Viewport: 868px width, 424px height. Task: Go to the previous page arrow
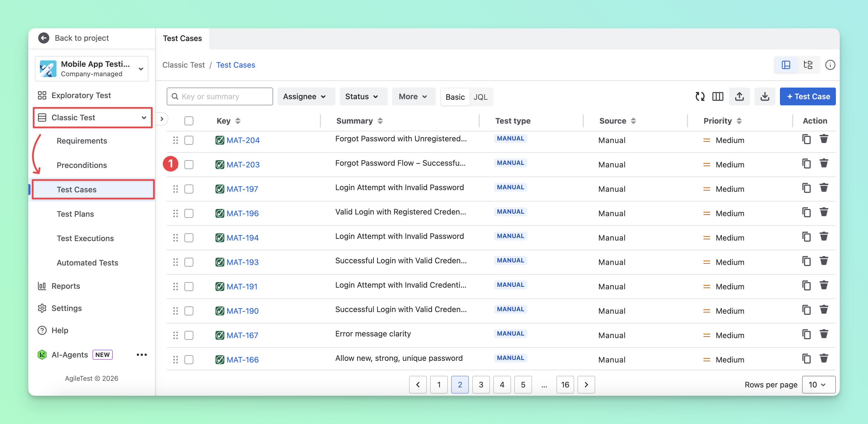pyautogui.click(x=417, y=385)
